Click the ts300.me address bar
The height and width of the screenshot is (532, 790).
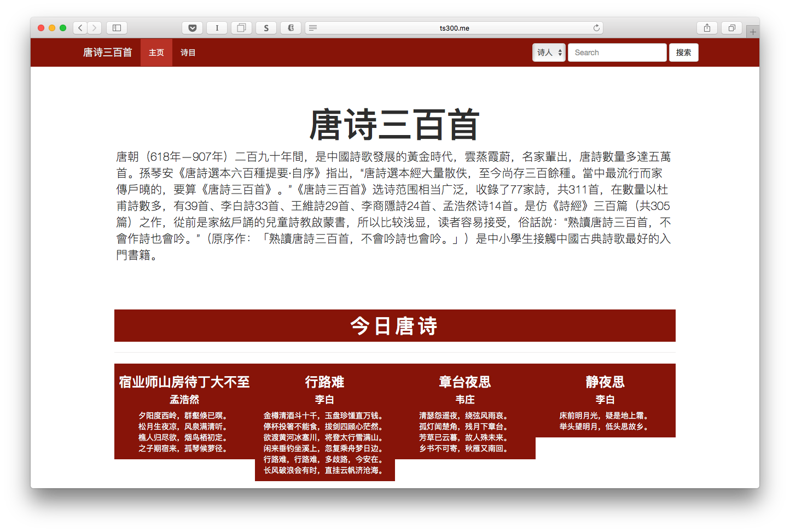(x=454, y=28)
